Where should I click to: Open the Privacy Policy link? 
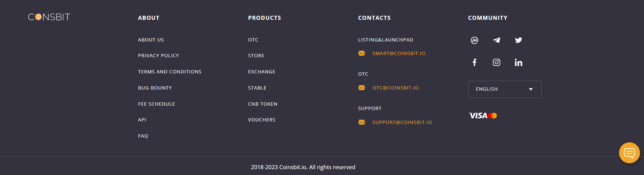158,56
